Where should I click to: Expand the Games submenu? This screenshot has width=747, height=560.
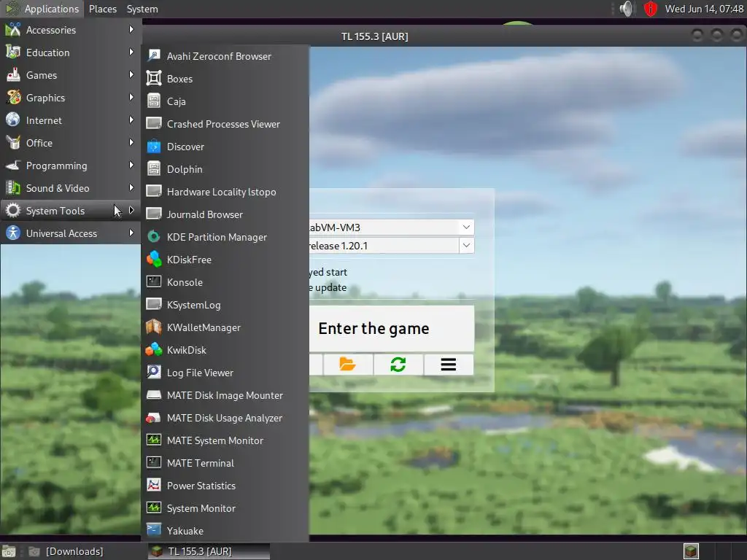click(x=71, y=75)
